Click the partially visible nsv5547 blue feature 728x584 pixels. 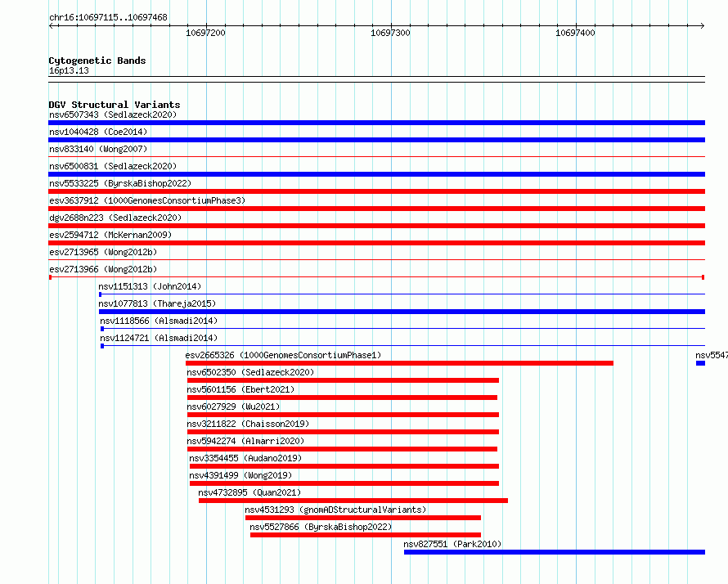pyautogui.click(x=701, y=363)
